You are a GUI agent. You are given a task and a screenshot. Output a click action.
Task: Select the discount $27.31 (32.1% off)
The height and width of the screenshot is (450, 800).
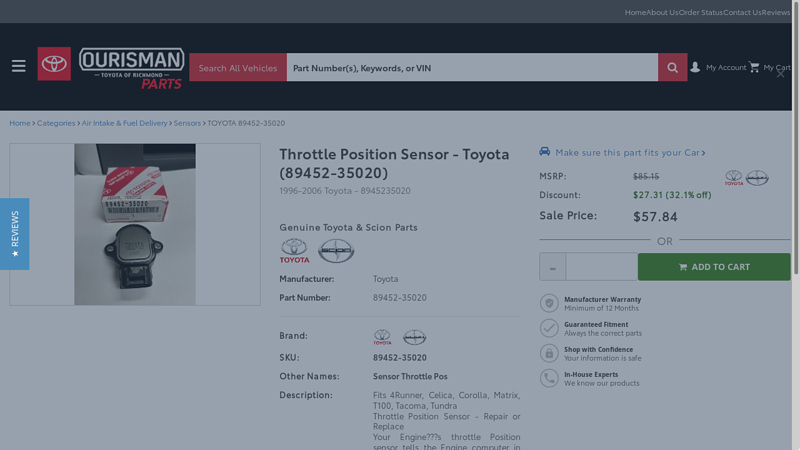672,195
